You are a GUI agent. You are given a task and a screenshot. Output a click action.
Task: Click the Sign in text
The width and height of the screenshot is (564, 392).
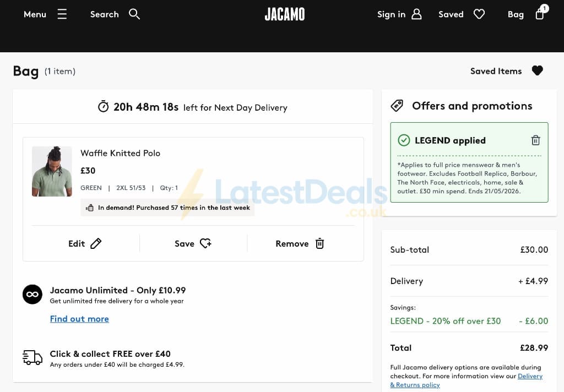point(392,14)
